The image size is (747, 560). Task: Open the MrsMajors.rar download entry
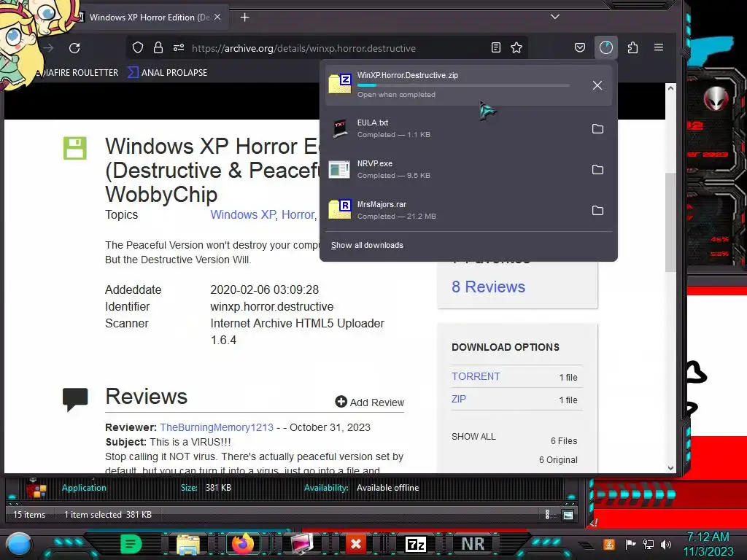click(455, 211)
